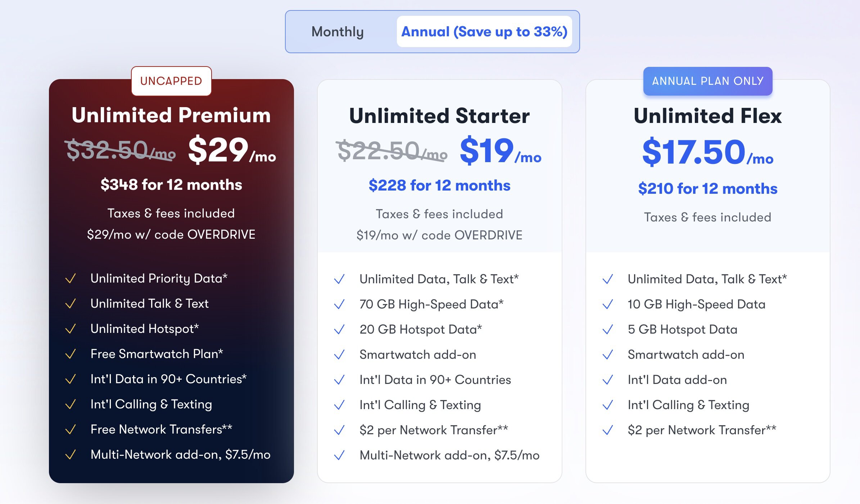Select the Unlimited Starter plan heading
The height and width of the screenshot is (504, 860).
(x=439, y=116)
